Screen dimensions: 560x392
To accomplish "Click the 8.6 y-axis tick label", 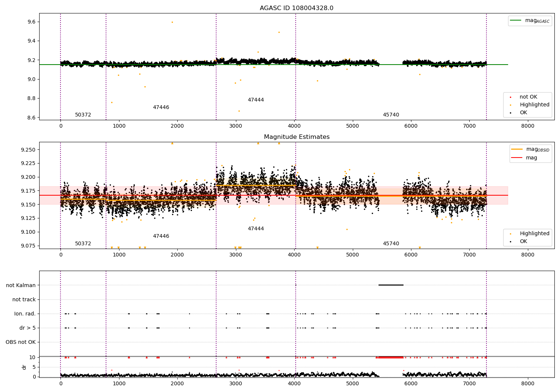I will pyautogui.click(x=31, y=118).
